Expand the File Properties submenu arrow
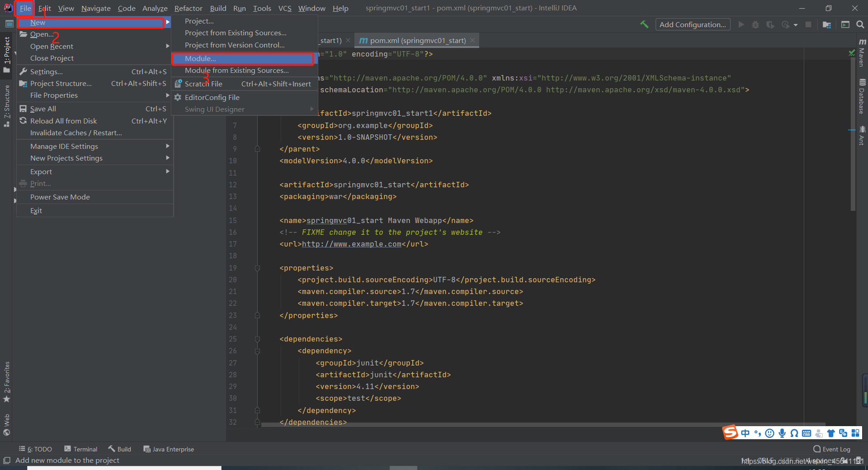Screen dimensions: 868x470 pyautogui.click(x=168, y=95)
